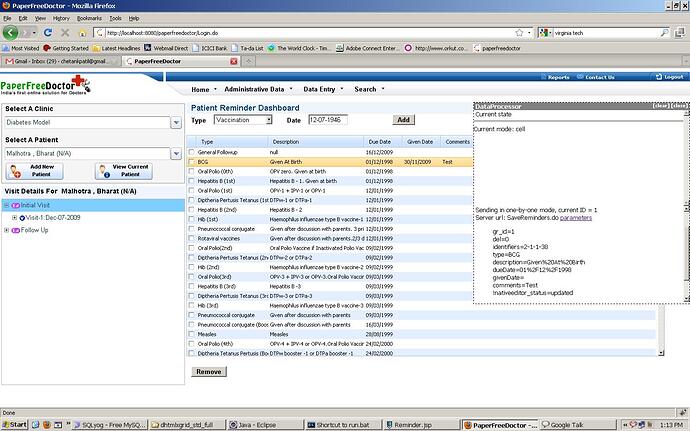Close the PaperFreeDoctor tab
This screenshot has width=690, height=431.
(x=234, y=61)
